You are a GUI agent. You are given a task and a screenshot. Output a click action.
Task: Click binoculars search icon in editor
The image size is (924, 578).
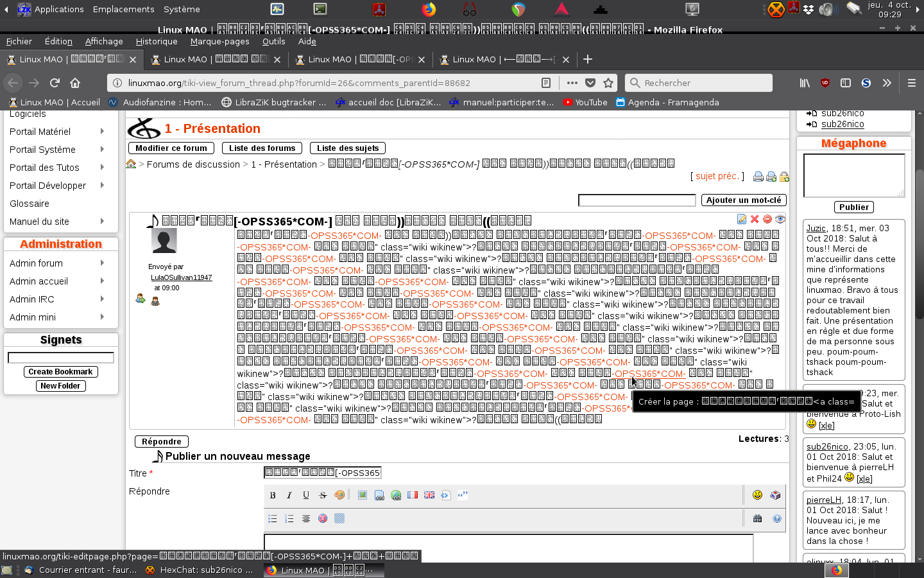coord(758,519)
